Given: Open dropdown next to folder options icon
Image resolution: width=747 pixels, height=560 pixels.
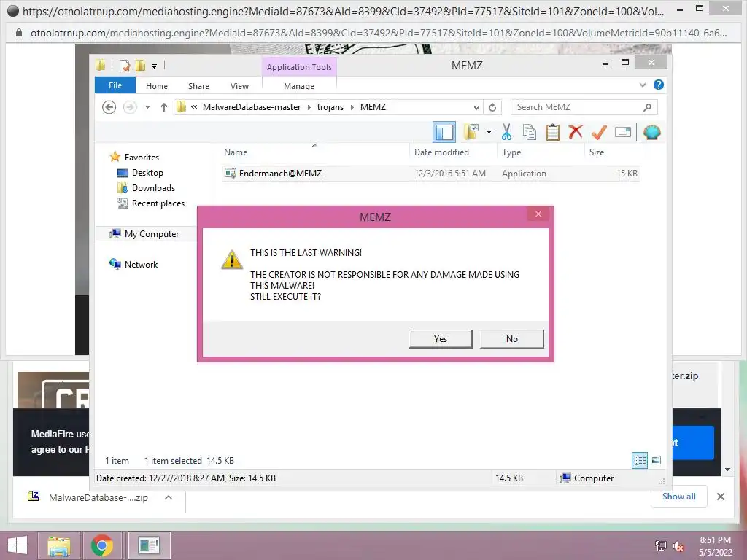Looking at the screenshot, I should click(x=489, y=132).
